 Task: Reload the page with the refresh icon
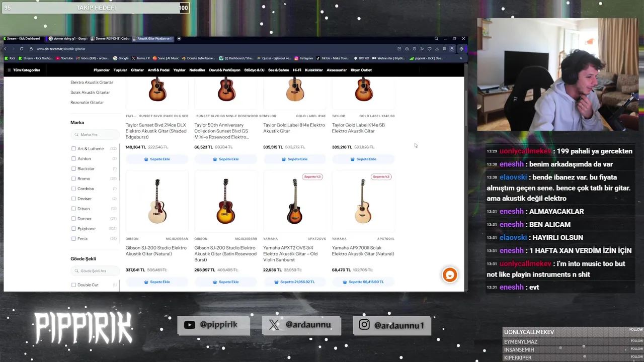pyautogui.click(x=22, y=49)
